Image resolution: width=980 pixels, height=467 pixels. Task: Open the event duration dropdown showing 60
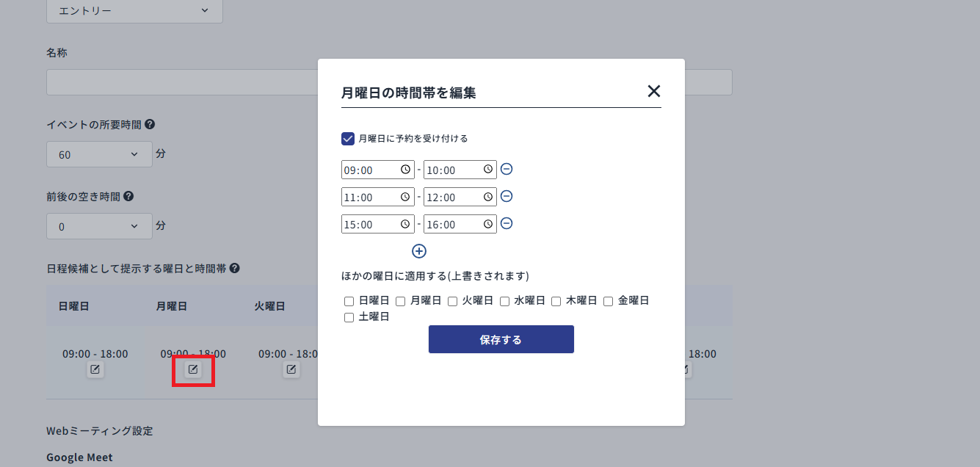[99, 153]
